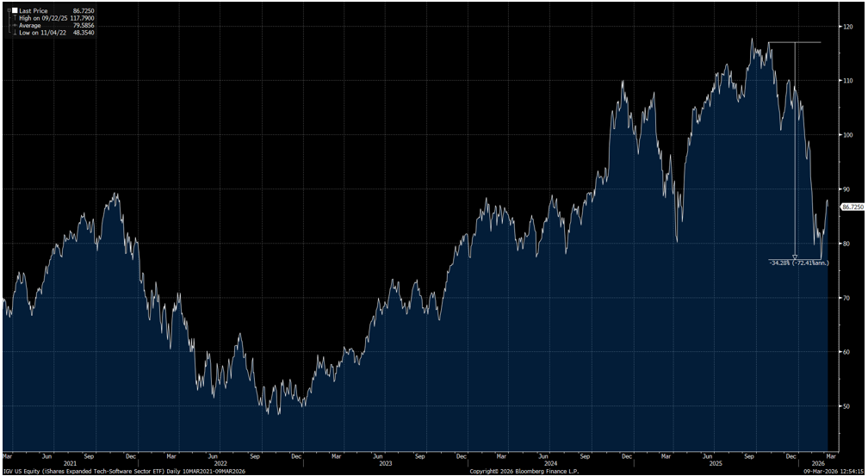Click the 86.7250 last price axis tag
This screenshot has width=868, height=476.
pos(852,207)
